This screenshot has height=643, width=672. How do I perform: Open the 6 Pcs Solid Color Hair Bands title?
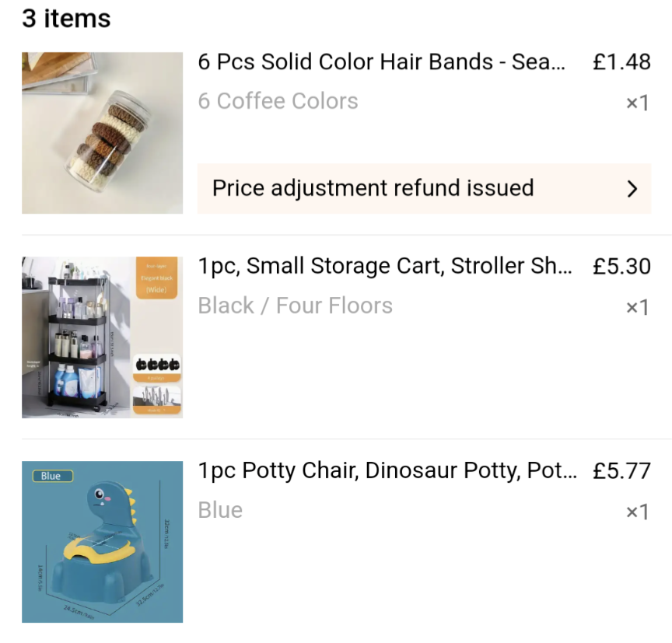tap(382, 62)
